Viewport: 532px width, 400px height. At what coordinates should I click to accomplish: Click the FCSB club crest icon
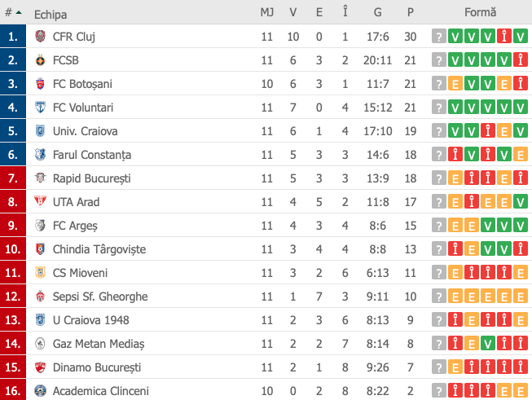pyautogui.click(x=41, y=60)
